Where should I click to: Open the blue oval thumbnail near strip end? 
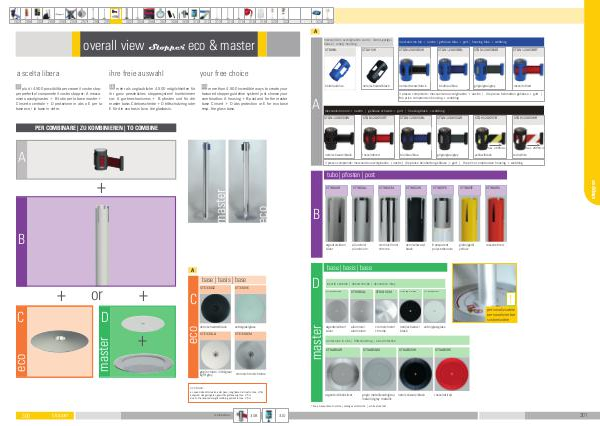[x=316, y=15]
